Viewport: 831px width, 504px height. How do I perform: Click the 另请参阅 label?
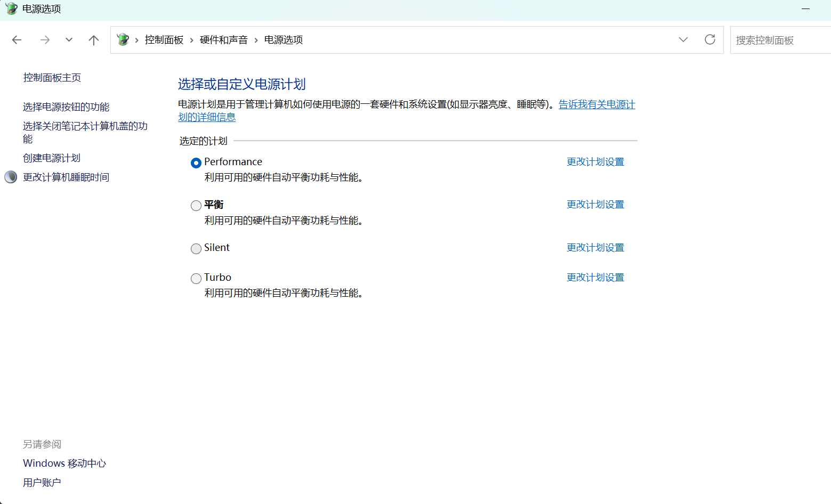(42, 444)
